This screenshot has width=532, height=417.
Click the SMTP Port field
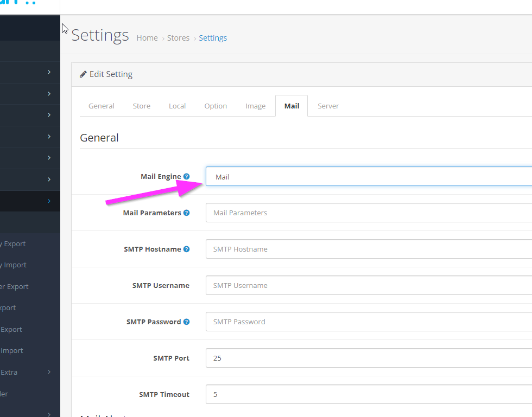(x=369, y=358)
